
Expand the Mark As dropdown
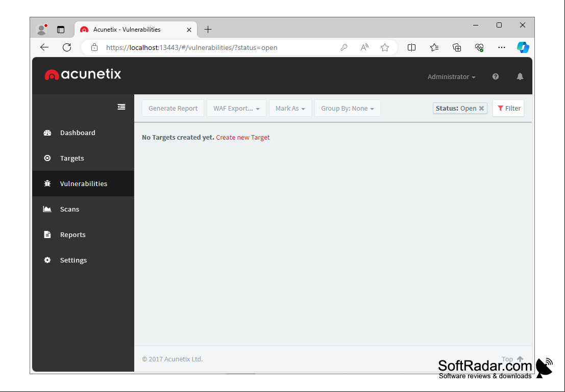(x=290, y=109)
